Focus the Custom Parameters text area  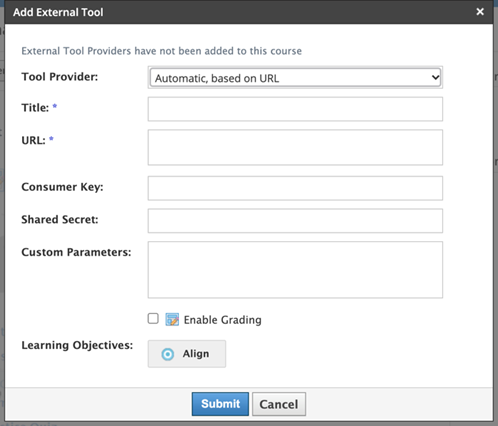pos(295,270)
